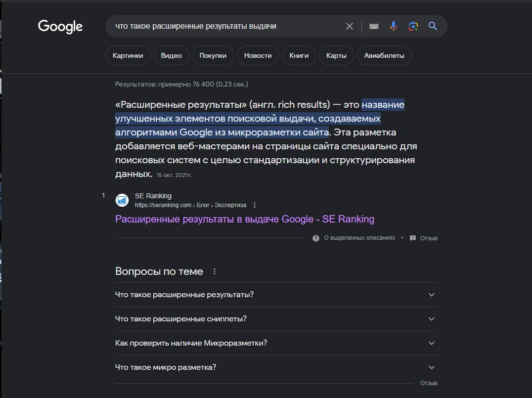This screenshot has width=532, height=398.
Task: Click О выделенных описаниях link
Action: (359, 238)
